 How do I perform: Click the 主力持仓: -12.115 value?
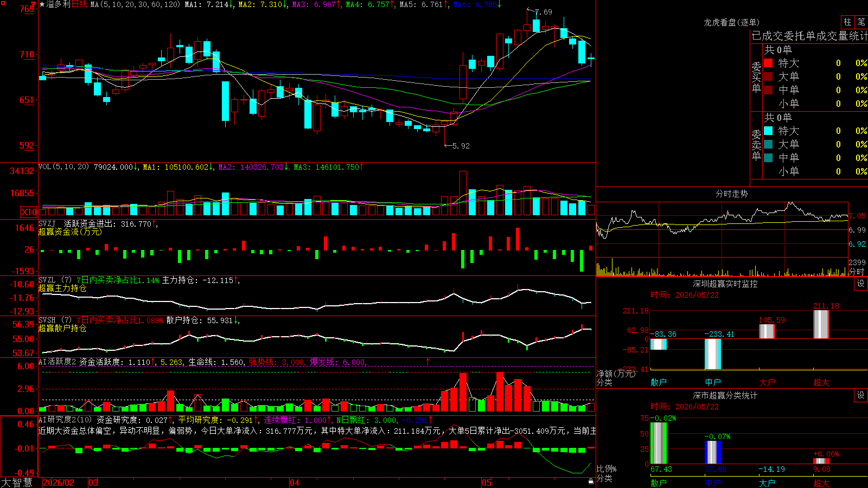198,280
